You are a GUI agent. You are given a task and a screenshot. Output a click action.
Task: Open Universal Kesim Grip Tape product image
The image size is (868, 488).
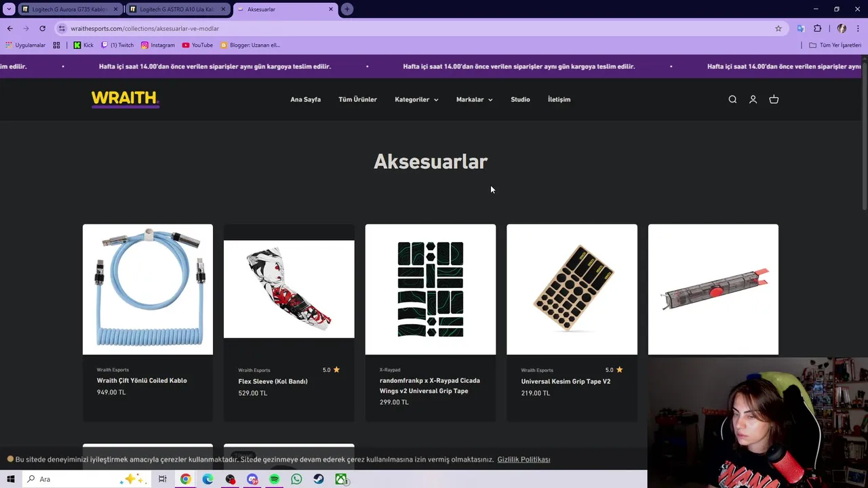[x=572, y=289]
